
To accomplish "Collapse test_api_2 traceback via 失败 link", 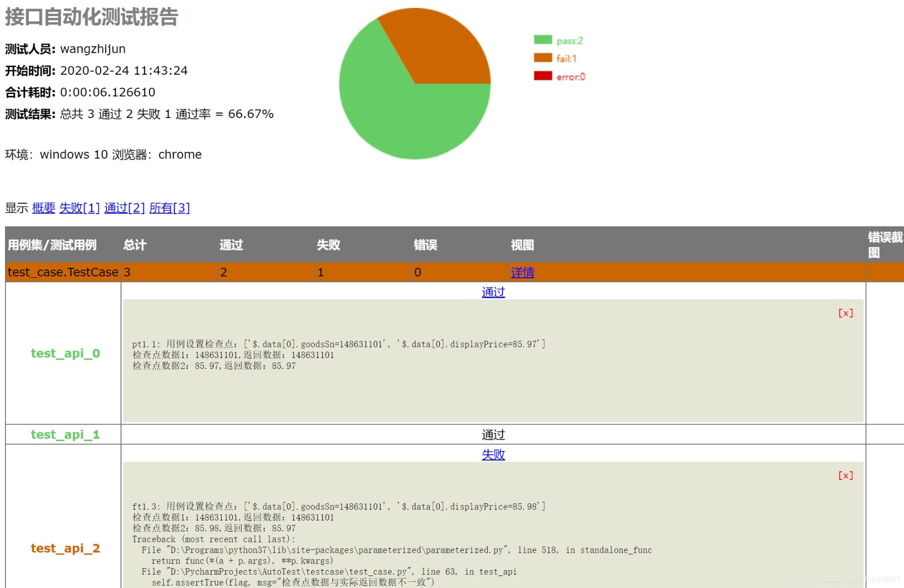I will pyautogui.click(x=493, y=455).
